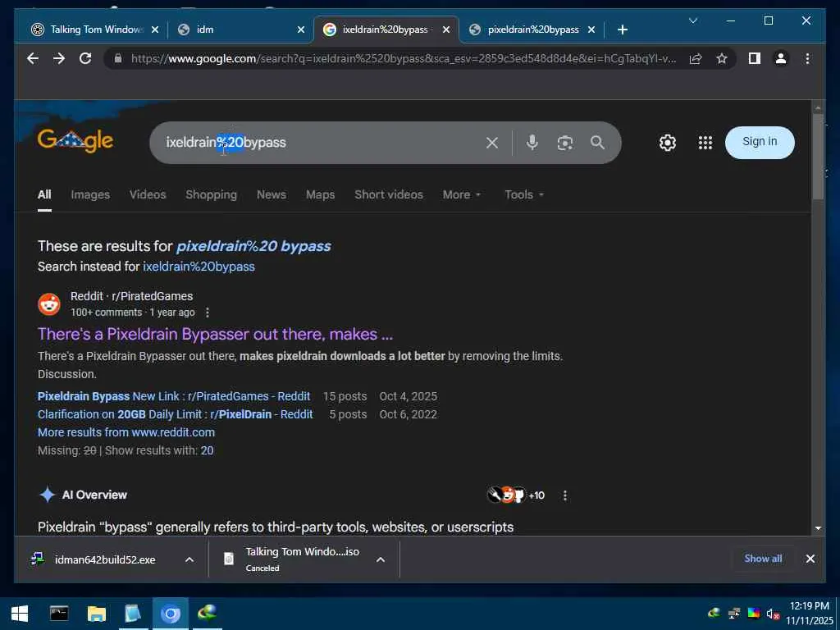Click the share page icon in address bar
The image size is (840, 630).
(696, 58)
